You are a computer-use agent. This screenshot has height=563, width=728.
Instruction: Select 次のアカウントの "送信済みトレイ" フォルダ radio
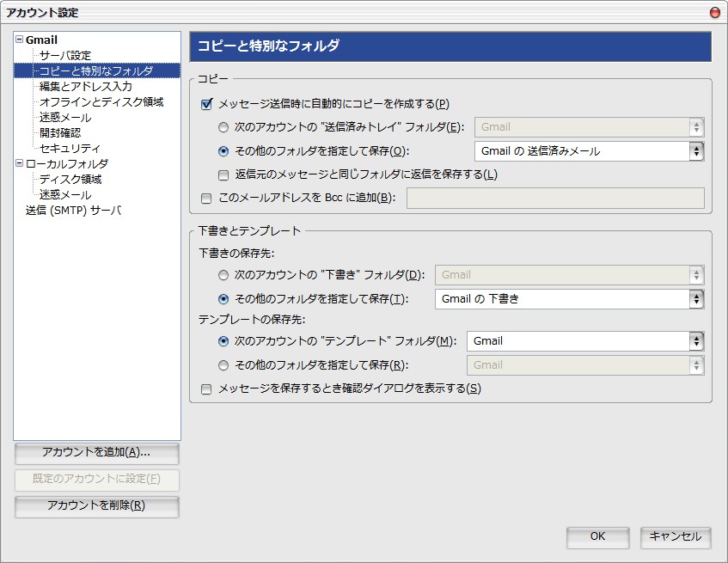coord(223,127)
